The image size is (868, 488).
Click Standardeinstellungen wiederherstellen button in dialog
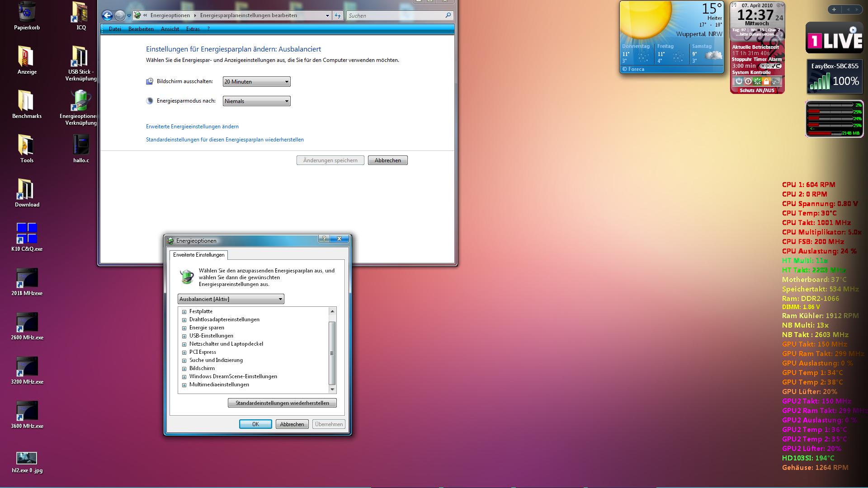tap(282, 403)
